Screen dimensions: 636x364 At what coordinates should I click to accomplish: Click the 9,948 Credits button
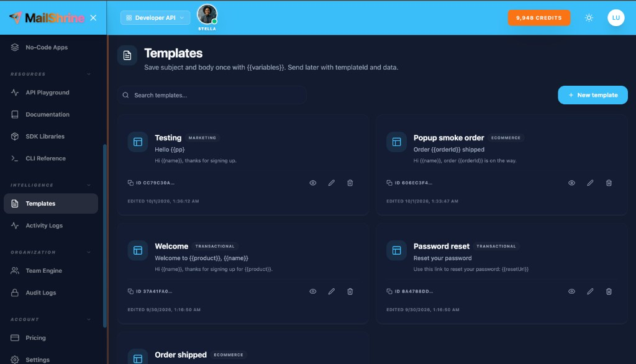click(x=538, y=18)
